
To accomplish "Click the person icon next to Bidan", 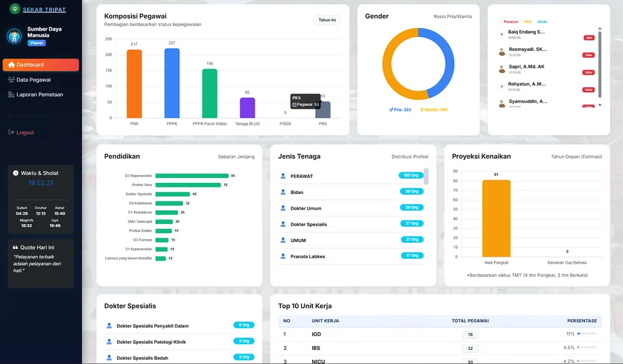I will pos(283,192).
